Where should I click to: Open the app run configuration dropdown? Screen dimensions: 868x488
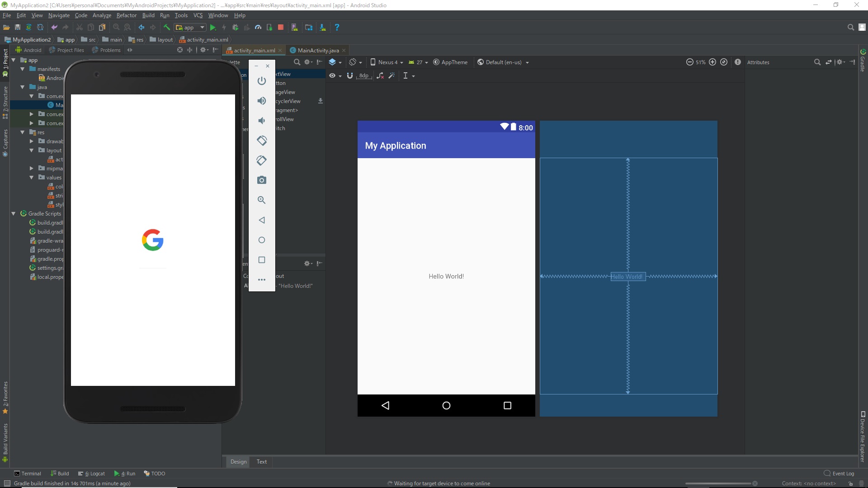tap(190, 28)
